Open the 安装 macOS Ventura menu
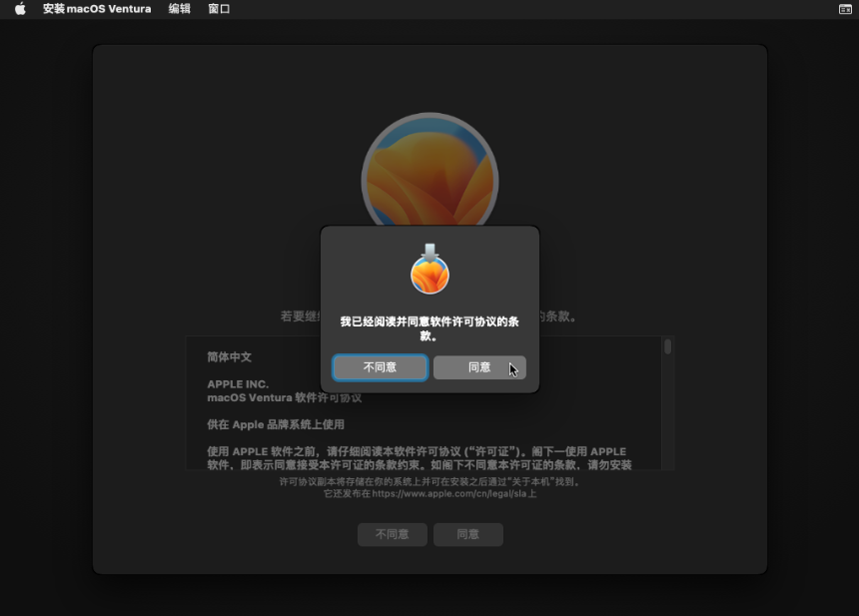Screen dimensions: 859x616 [97, 9]
